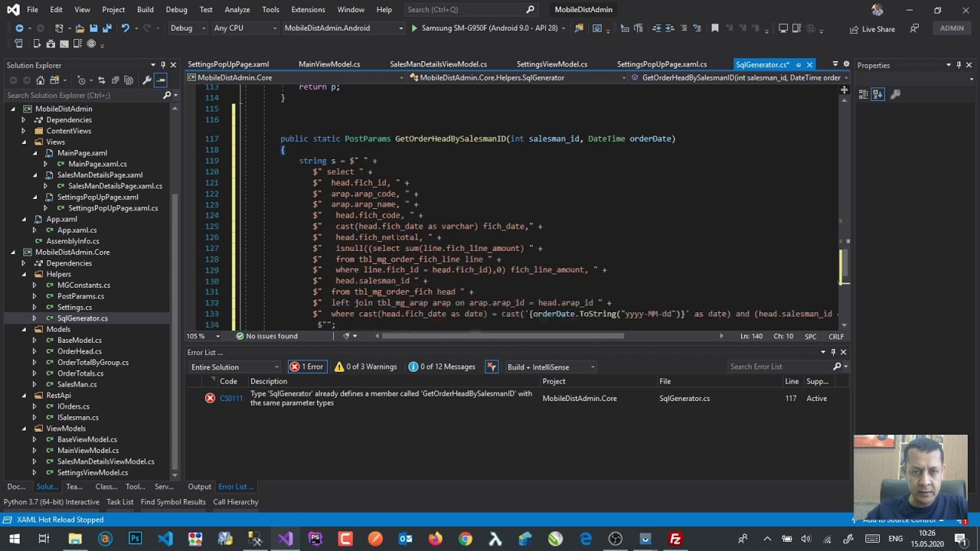Navigate backward with the toolbar arrow
Screen dimensions: 980x551
[x=19, y=28]
